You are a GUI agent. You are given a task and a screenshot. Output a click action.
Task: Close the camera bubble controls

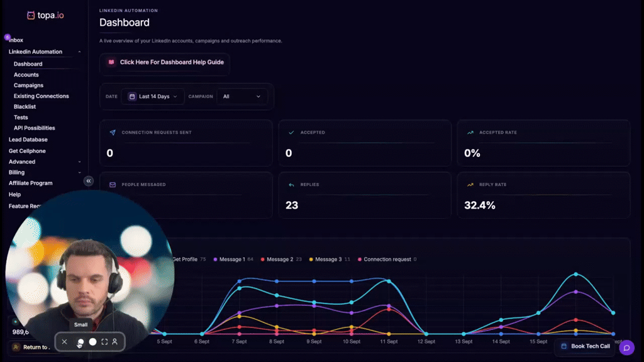[65, 341]
